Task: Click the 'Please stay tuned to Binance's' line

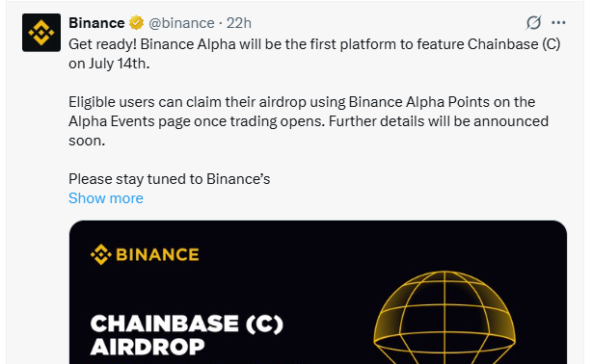Action: (169, 179)
